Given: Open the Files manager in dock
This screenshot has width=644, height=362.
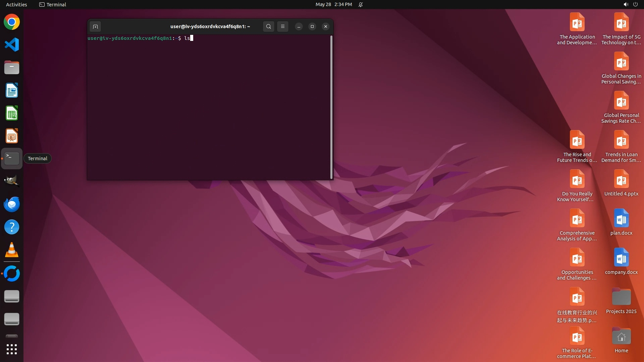Looking at the screenshot, I should pos(12,67).
